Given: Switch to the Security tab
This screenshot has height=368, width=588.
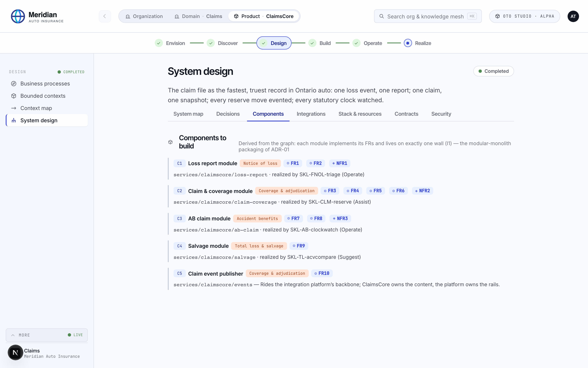Looking at the screenshot, I should 441,114.
